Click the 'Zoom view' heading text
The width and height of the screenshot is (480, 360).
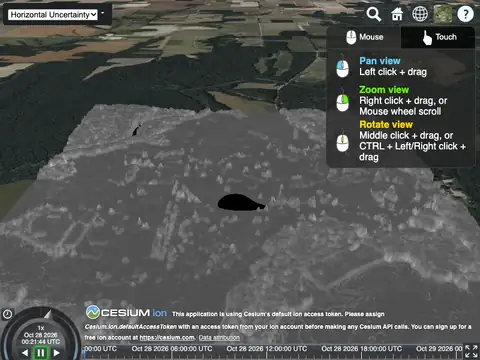(384, 90)
